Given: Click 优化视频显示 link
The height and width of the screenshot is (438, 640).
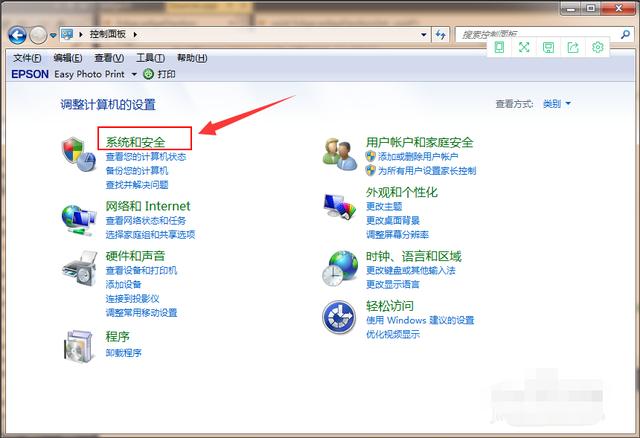Looking at the screenshot, I should [393, 334].
